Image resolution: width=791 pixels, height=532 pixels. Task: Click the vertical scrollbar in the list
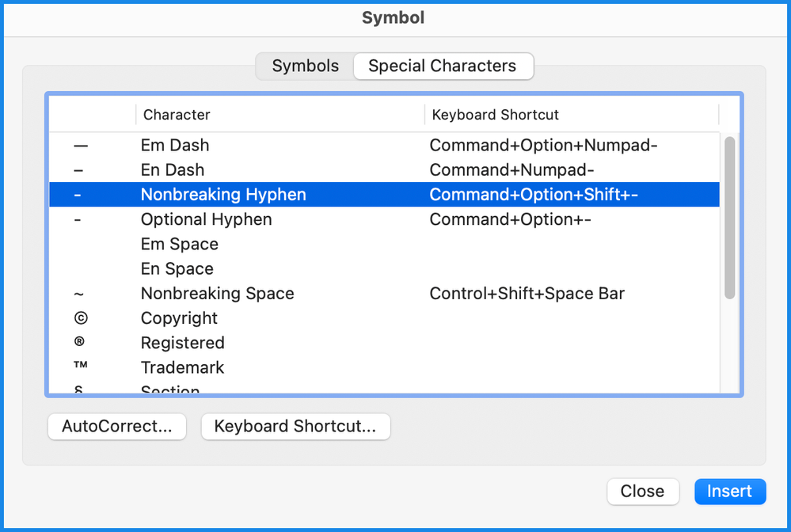tap(729, 218)
